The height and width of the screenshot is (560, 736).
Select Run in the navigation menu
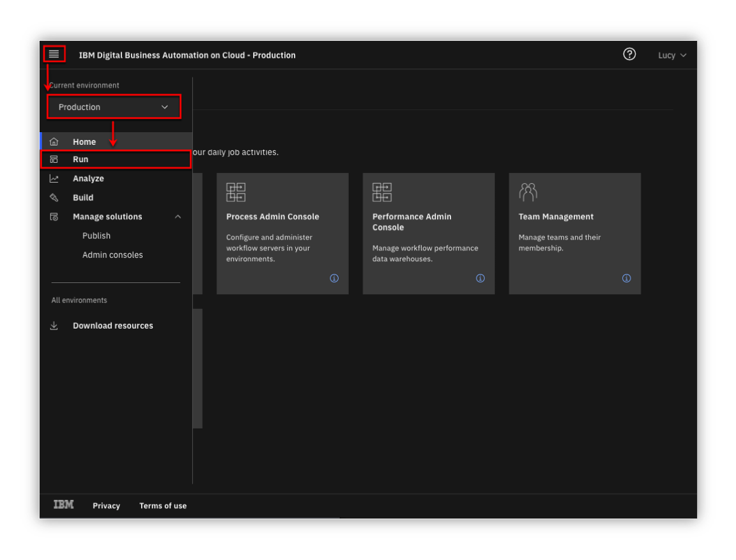coord(116,160)
